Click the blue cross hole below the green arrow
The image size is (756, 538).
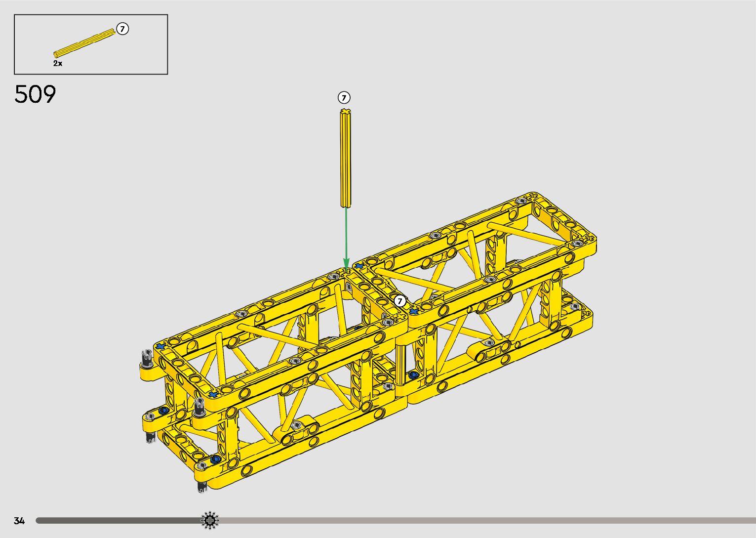click(x=358, y=266)
